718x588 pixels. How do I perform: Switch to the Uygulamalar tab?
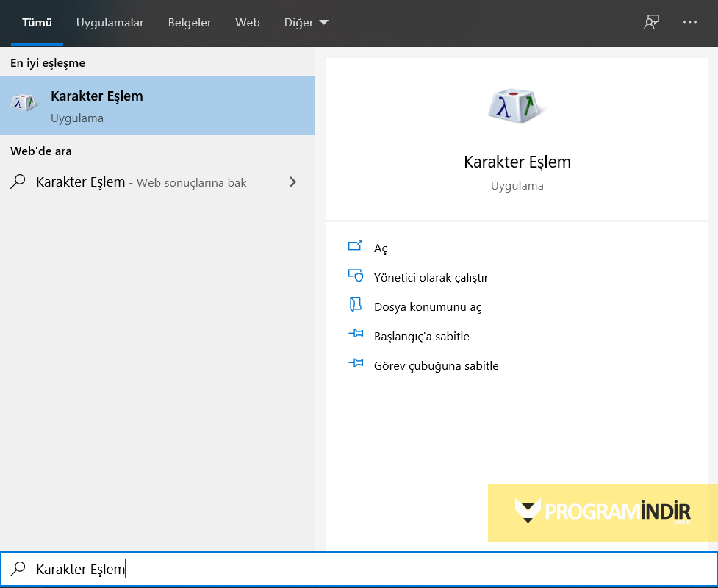[x=110, y=23]
